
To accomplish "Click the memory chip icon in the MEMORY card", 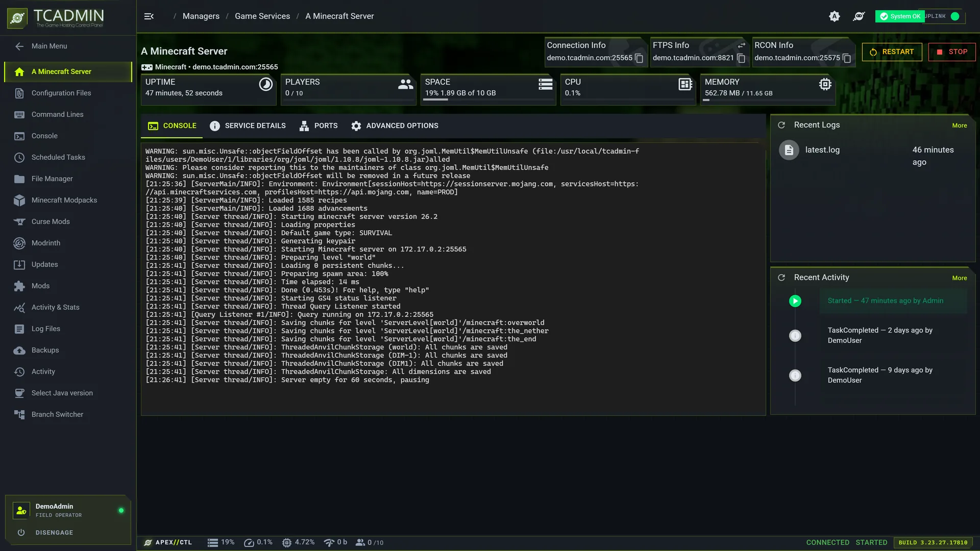I will coord(825,84).
